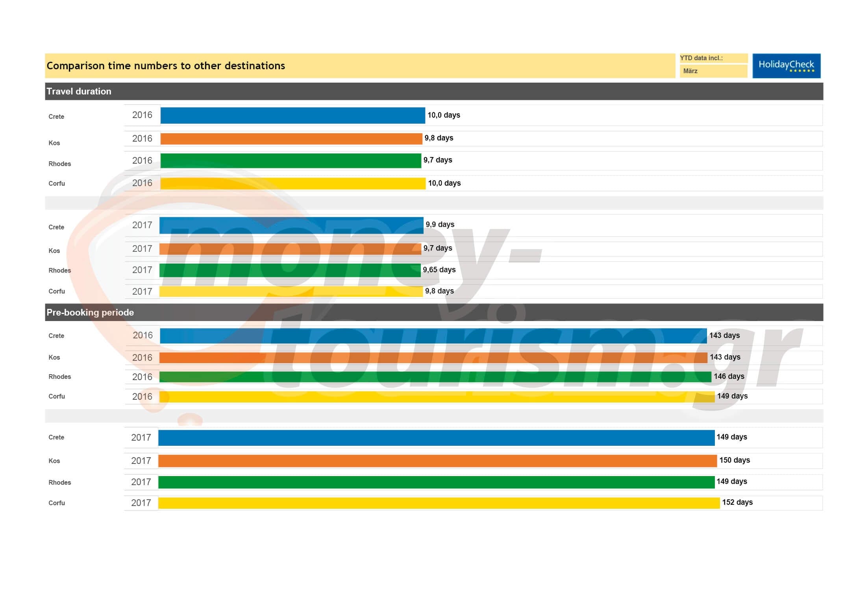
Task: Click the 9,9 days Crete 2017 label
Action: click(440, 224)
